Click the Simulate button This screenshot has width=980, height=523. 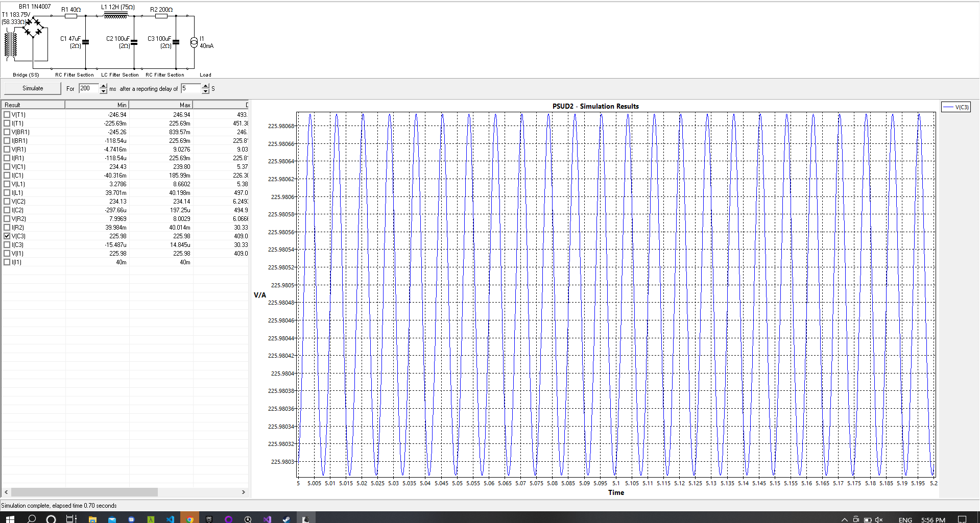click(33, 88)
